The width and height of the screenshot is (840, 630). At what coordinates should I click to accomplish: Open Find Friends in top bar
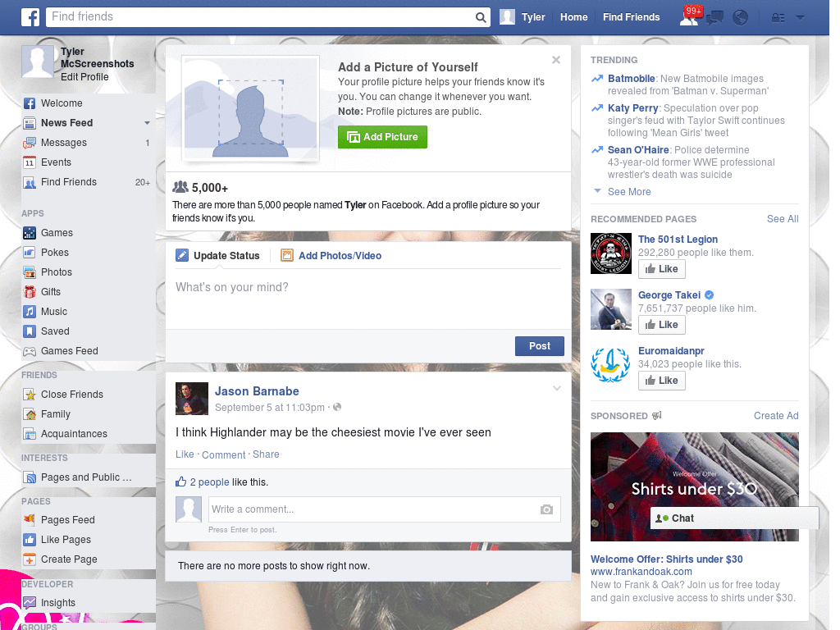point(631,17)
